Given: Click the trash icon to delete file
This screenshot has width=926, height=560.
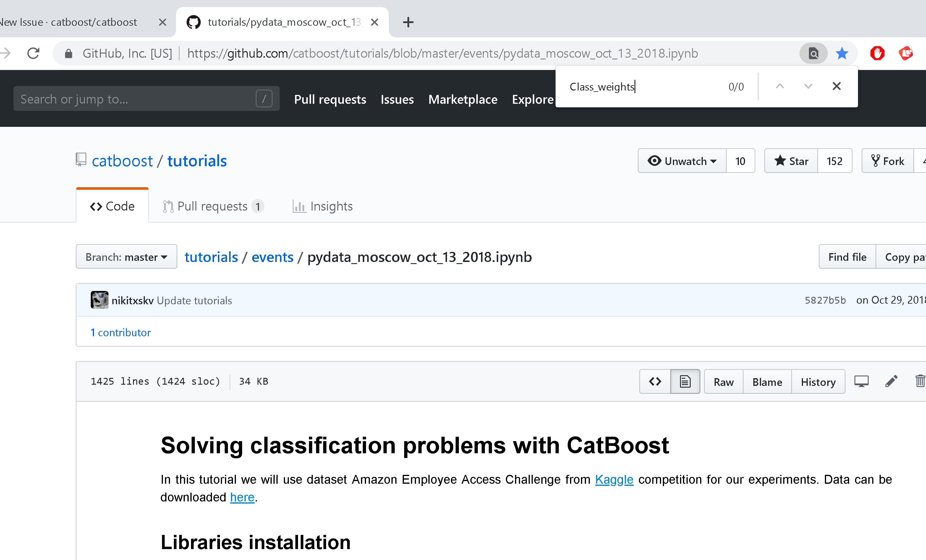Looking at the screenshot, I should point(920,381).
